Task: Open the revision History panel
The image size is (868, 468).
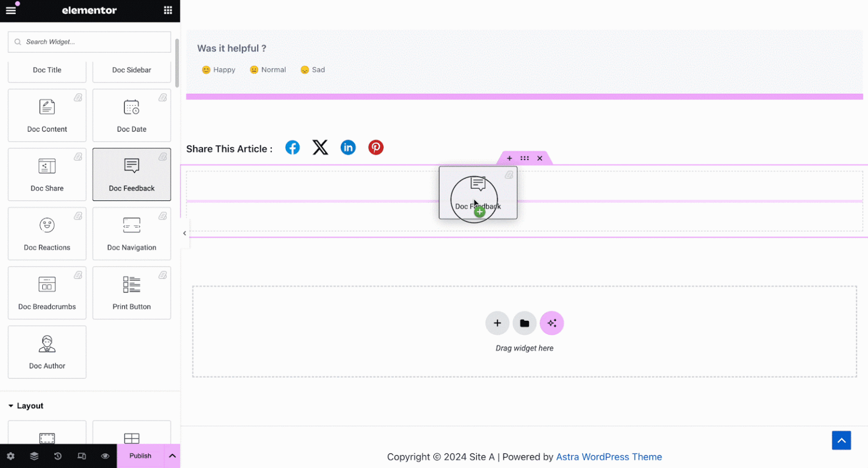Action: click(x=58, y=456)
